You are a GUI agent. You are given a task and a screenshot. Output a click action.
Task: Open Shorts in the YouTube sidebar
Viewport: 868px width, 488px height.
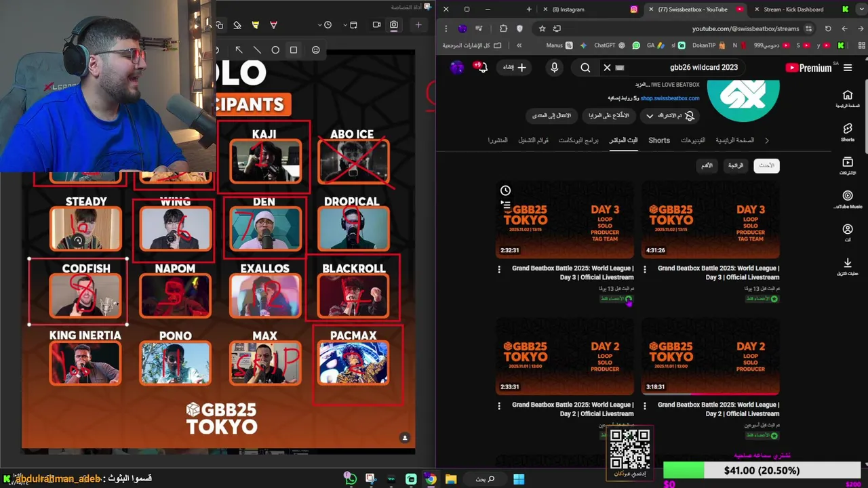(848, 132)
